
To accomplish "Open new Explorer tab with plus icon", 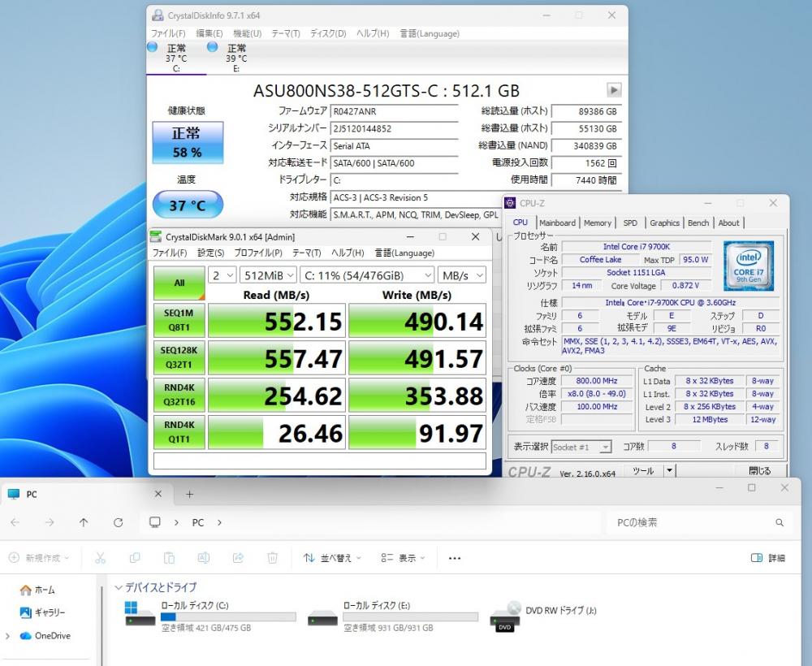I will pos(189,494).
